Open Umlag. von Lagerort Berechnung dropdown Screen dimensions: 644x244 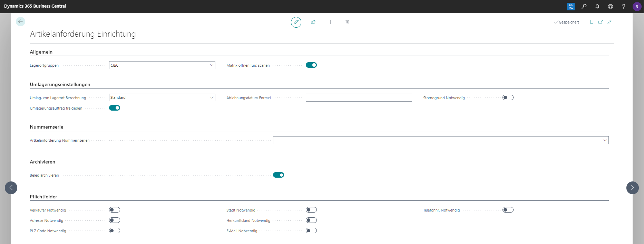tap(212, 97)
